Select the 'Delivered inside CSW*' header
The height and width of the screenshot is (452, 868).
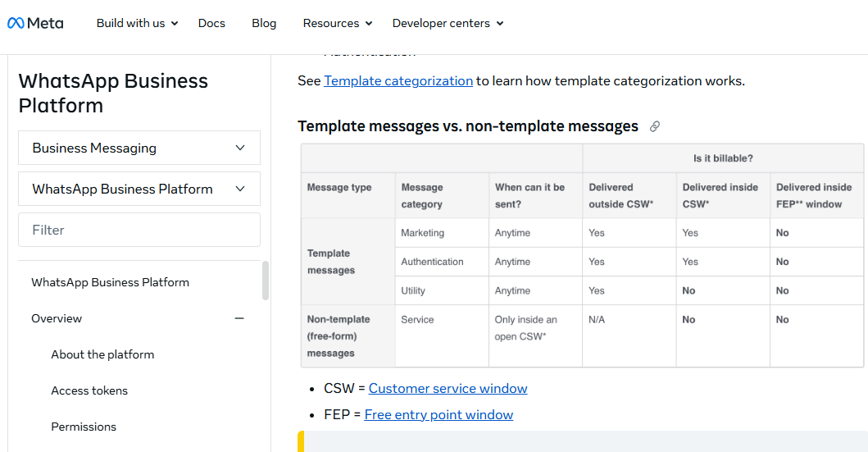point(723,195)
